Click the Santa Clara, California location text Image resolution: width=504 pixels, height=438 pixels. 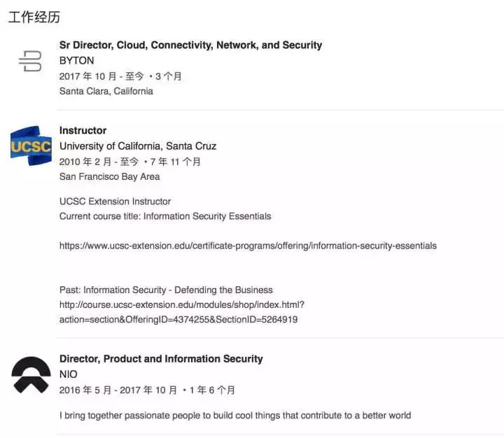click(106, 91)
